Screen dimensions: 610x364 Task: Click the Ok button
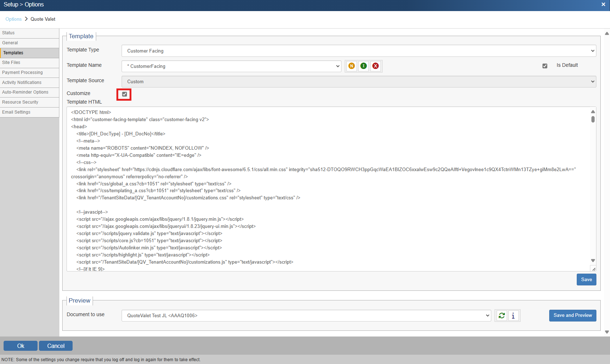20,346
